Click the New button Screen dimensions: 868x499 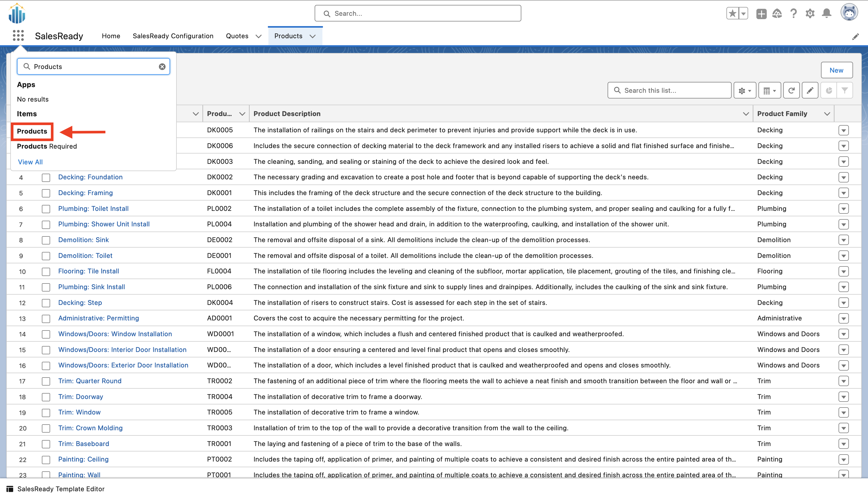tap(837, 70)
